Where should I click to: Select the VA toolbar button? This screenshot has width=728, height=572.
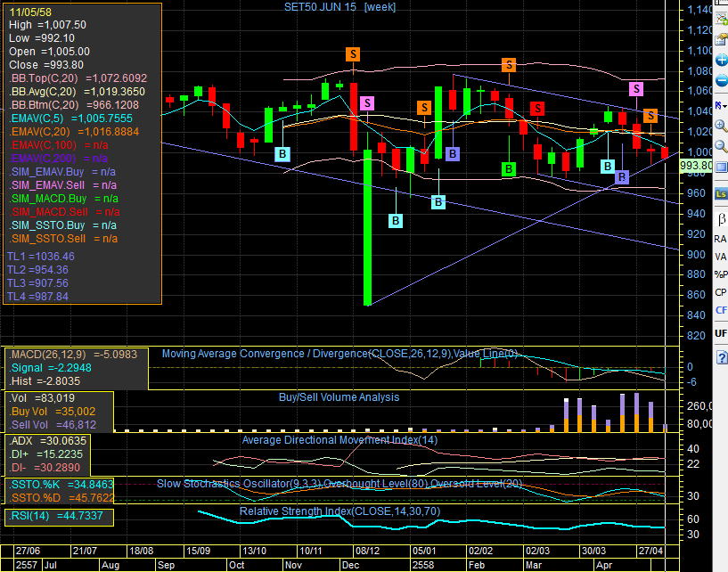coord(720,257)
